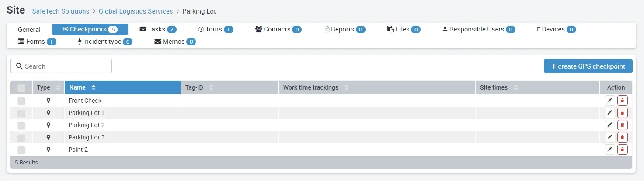Switch to the Tours tab
The image size is (644, 181).
(215, 29)
